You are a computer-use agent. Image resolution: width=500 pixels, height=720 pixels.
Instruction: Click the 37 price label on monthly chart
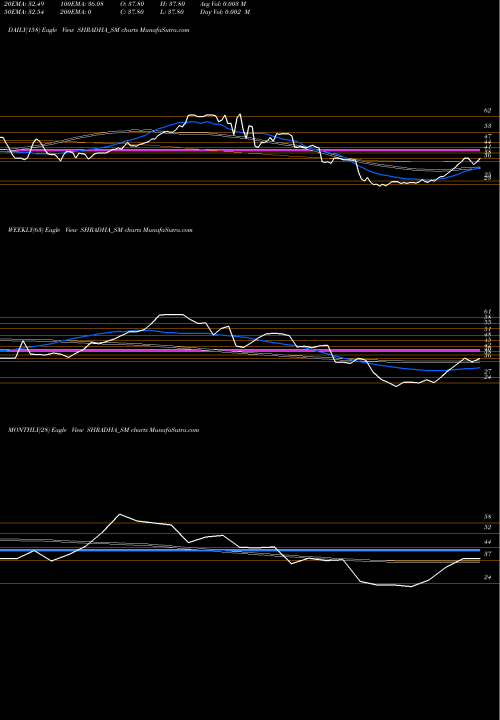(x=488, y=554)
